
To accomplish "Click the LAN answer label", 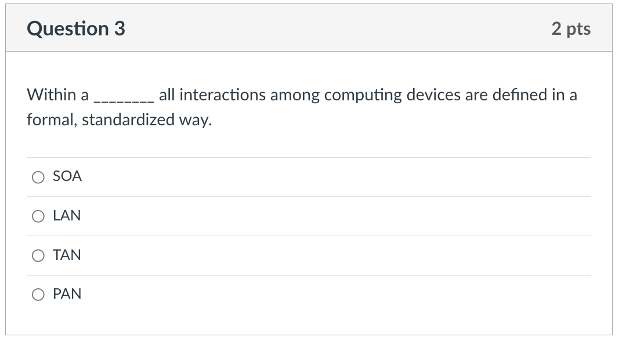I will (66, 216).
